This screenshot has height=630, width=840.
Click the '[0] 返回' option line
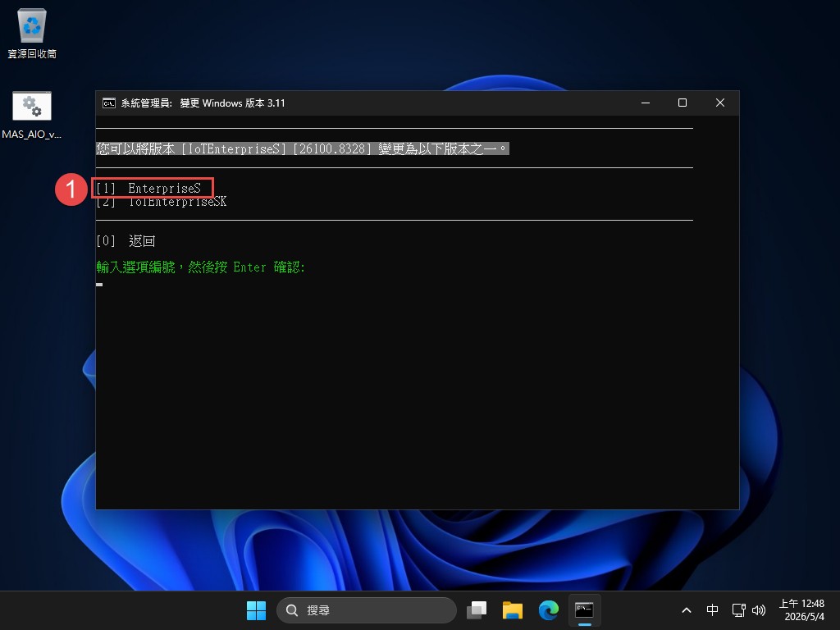coord(126,241)
